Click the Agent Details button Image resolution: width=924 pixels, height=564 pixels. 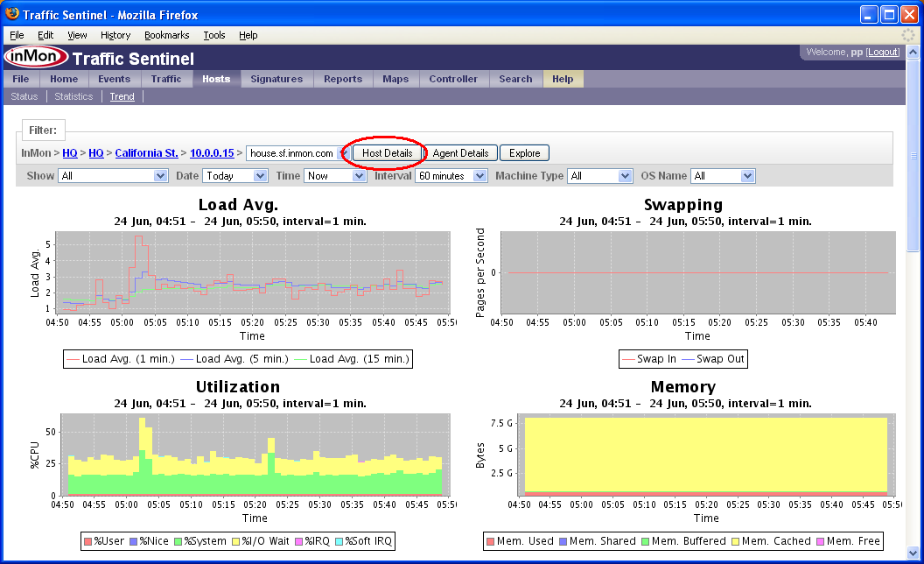click(460, 153)
